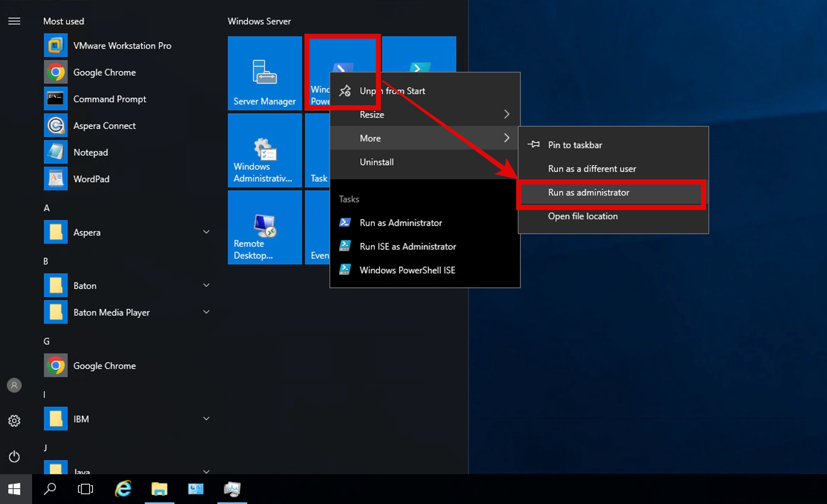Click the letter B section header
This screenshot has width=827, height=504.
pyautogui.click(x=46, y=261)
